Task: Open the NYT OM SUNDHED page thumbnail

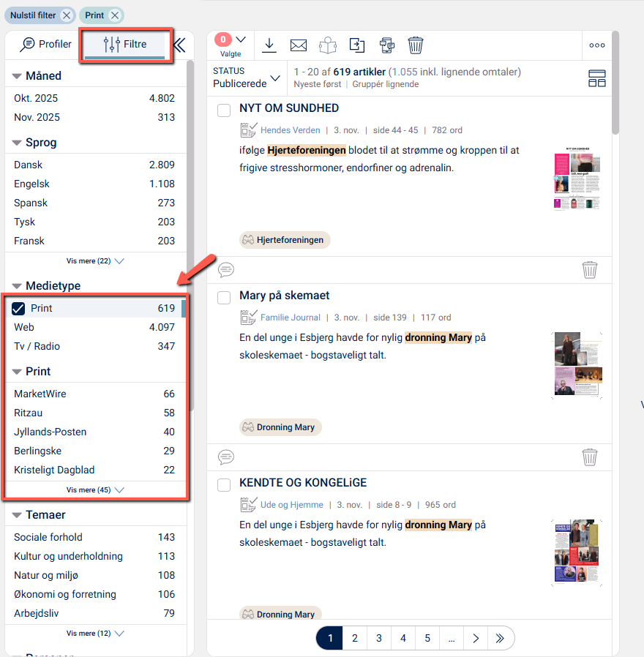Action: point(577,178)
